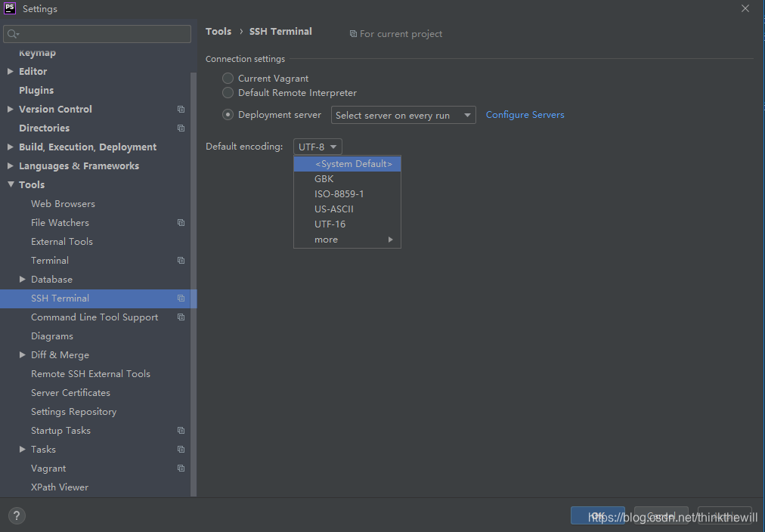The image size is (765, 532).
Task: Open help with the question mark button
Action: point(17,516)
